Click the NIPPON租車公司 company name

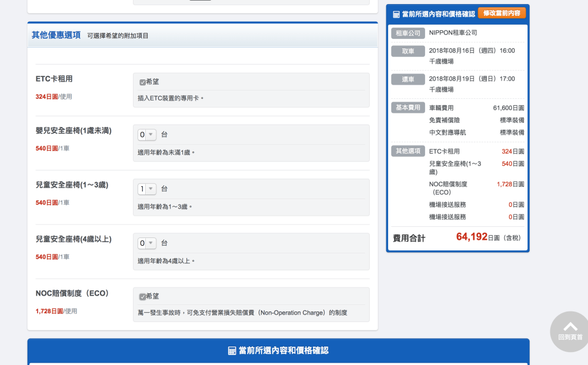453,34
